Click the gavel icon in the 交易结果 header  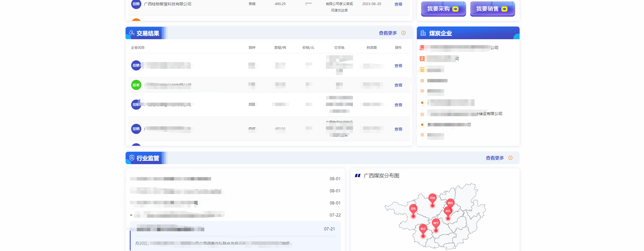click(x=132, y=33)
